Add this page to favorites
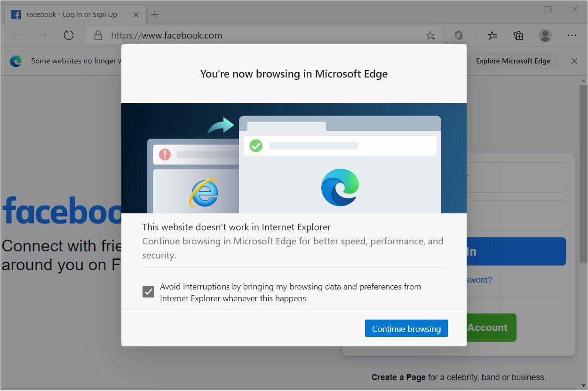Screen dimensions: 588x391 [430, 35]
